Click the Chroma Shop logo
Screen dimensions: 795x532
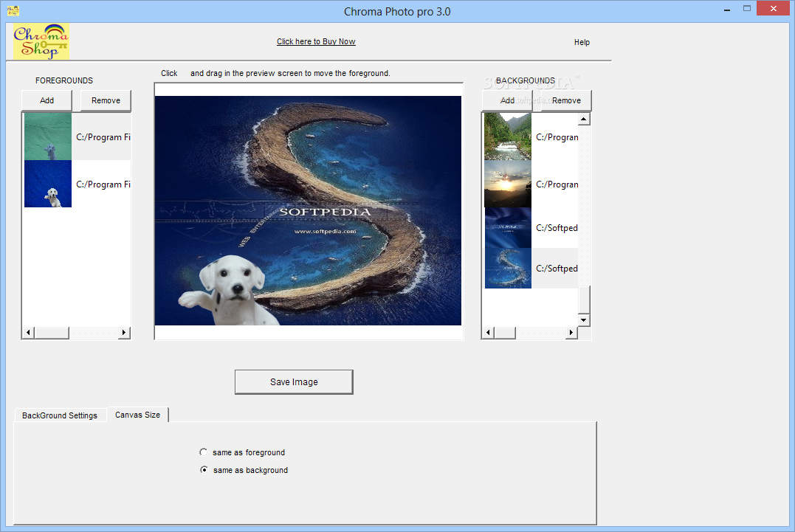(41, 41)
